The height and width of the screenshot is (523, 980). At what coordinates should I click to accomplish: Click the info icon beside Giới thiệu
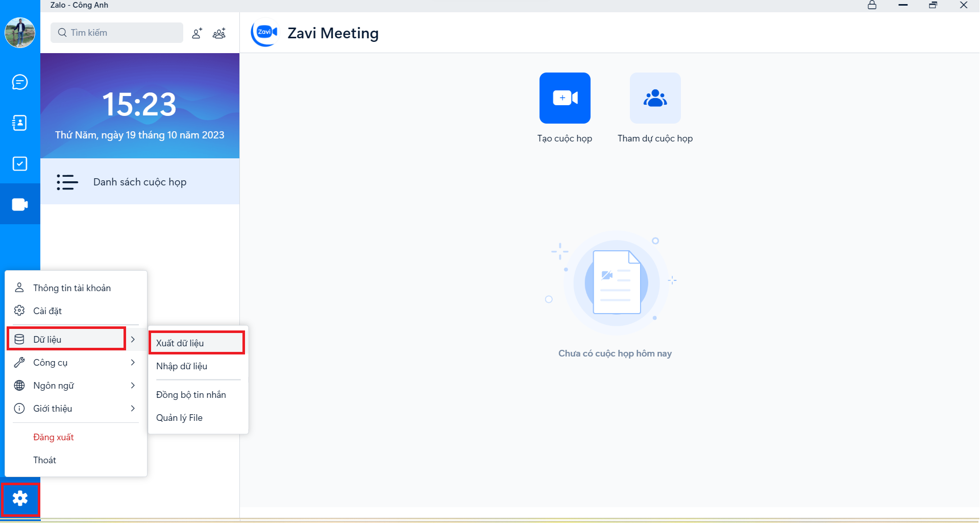19,409
